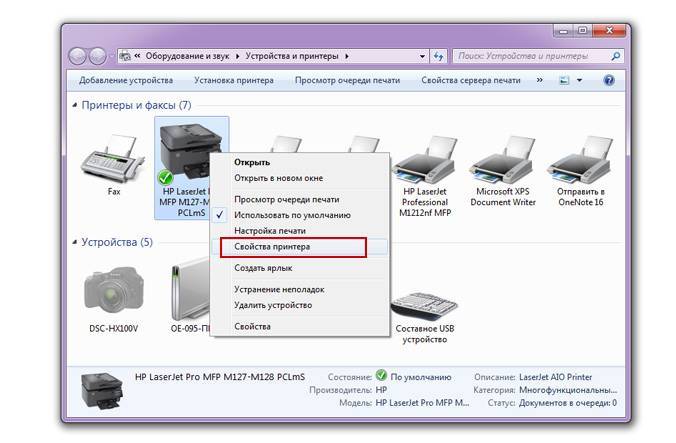
Task: Toggle Использовать по умолчанию checkmark item
Action: [299, 215]
